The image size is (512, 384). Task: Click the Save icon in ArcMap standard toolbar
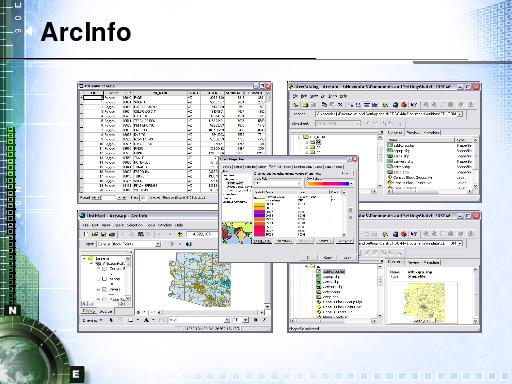click(x=104, y=234)
